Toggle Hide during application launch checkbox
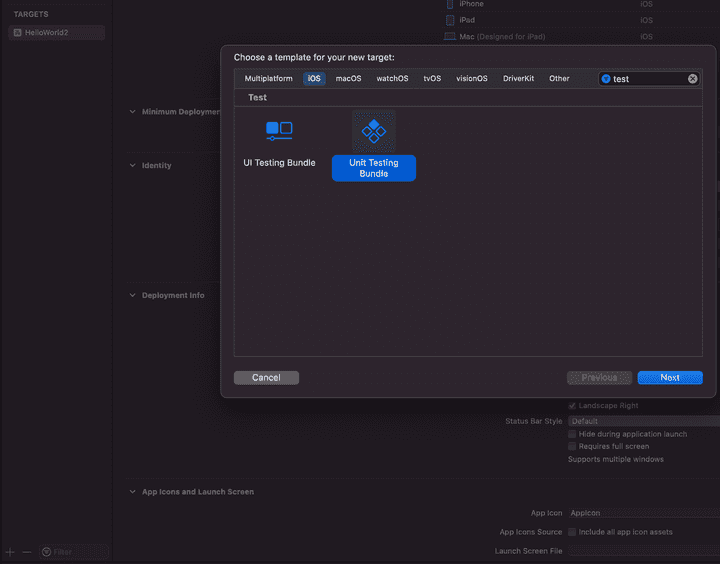The height and width of the screenshot is (564, 720). tap(572, 434)
